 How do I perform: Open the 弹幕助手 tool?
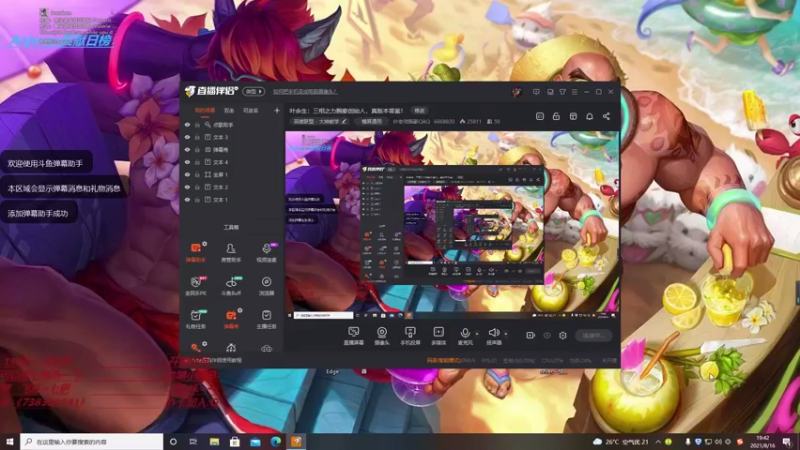195,252
